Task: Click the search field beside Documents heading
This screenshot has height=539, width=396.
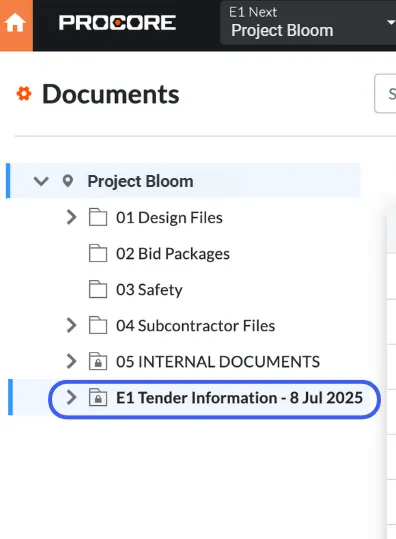Action: click(385, 93)
